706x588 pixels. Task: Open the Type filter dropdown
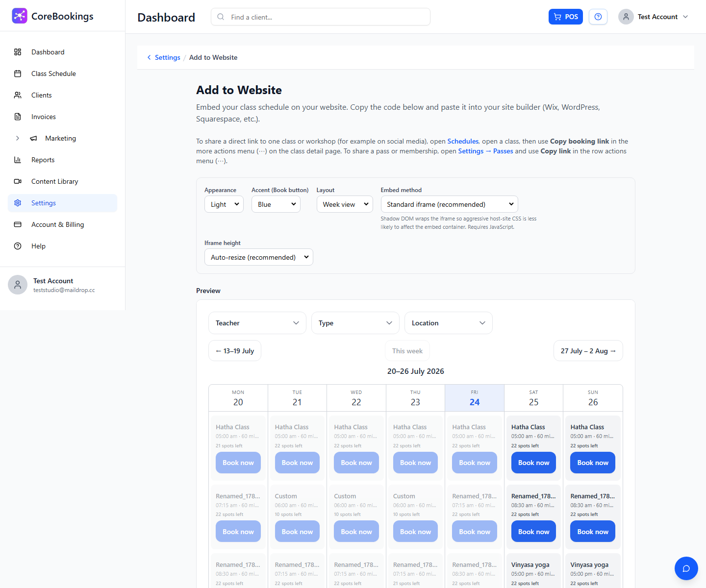click(x=355, y=323)
